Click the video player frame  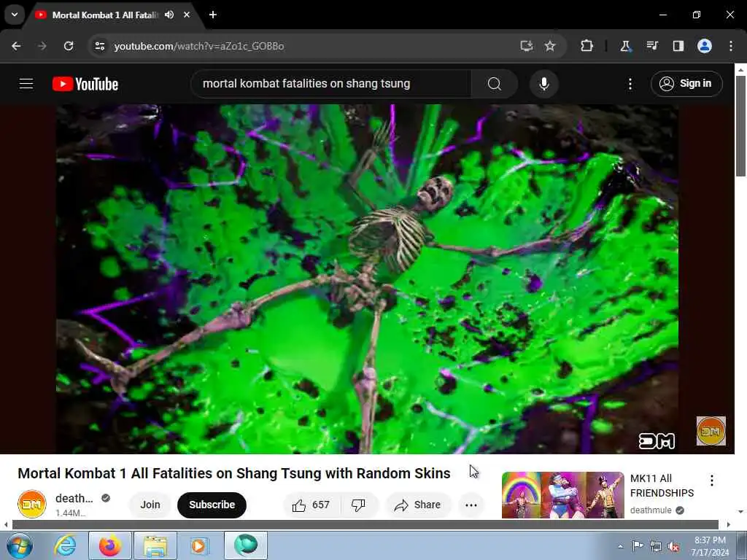click(x=368, y=279)
